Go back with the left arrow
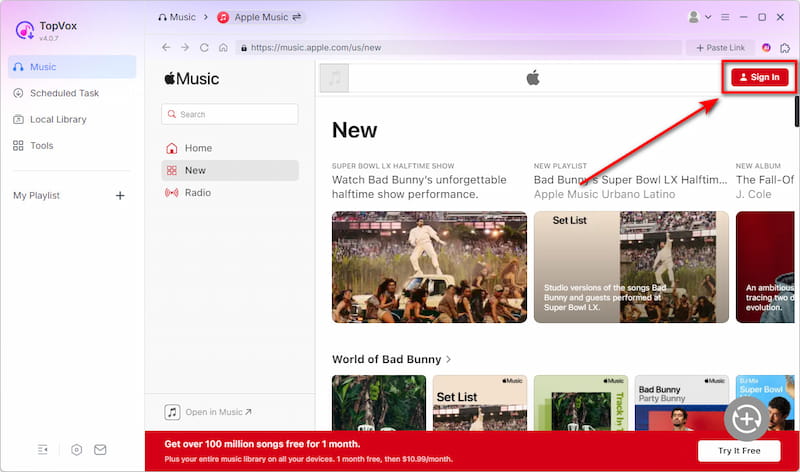 pos(166,47)
